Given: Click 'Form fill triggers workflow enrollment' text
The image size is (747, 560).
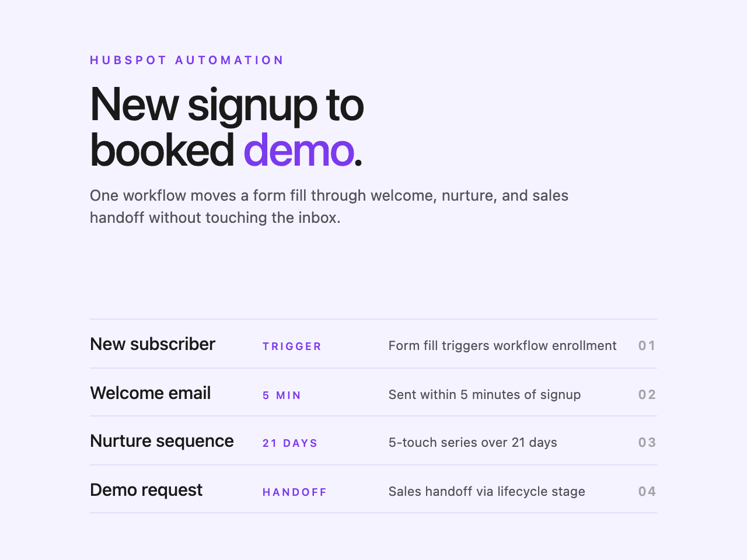Looking at the screenshot, I should tap(502, 346).
